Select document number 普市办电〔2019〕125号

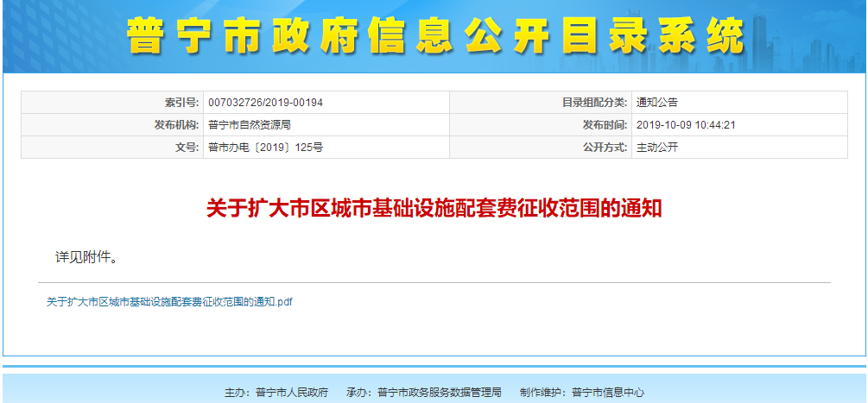coord(266,148)
